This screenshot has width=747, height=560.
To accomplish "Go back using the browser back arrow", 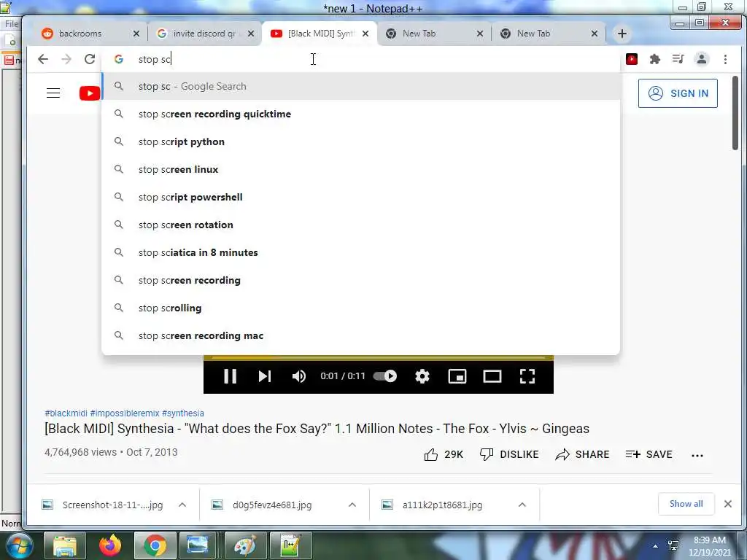I will tap(43, 59).
